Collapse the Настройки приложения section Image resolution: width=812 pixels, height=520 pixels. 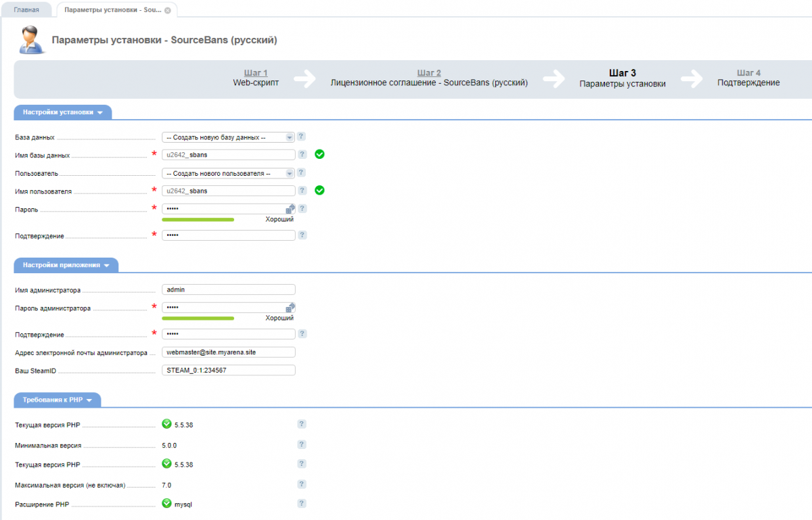(66, 265)
